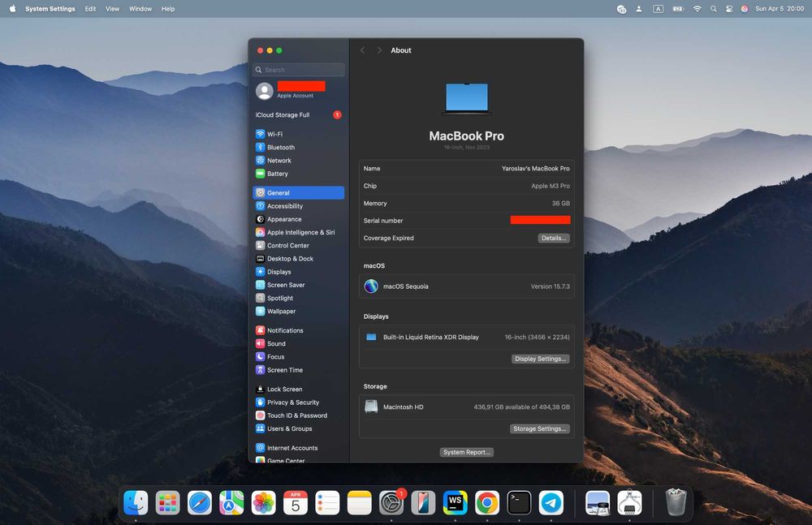Click Details button for Coverage Expired
The height and width of the screenshot is (525, 812).
click(x=554, y=239)
